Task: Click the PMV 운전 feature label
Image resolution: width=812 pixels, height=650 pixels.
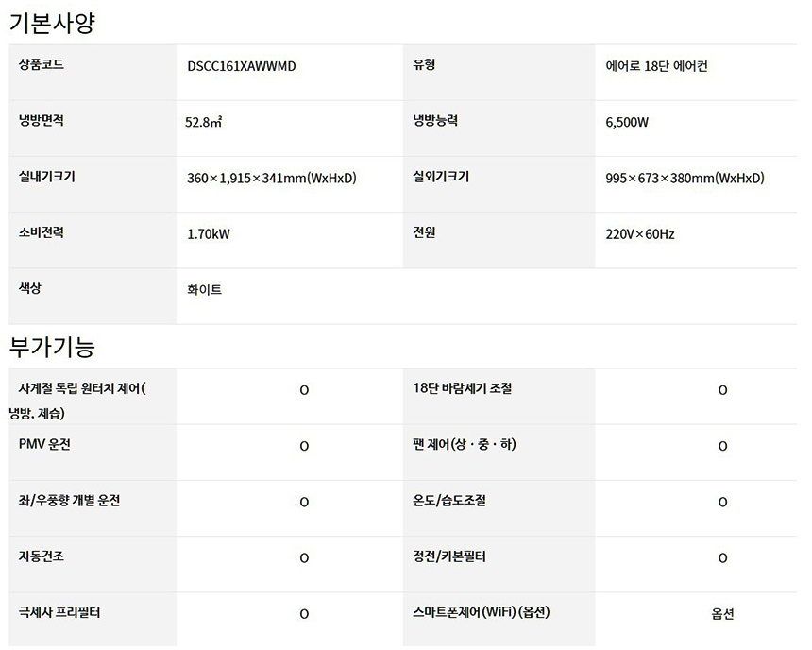Action: (x=44, y=444)
